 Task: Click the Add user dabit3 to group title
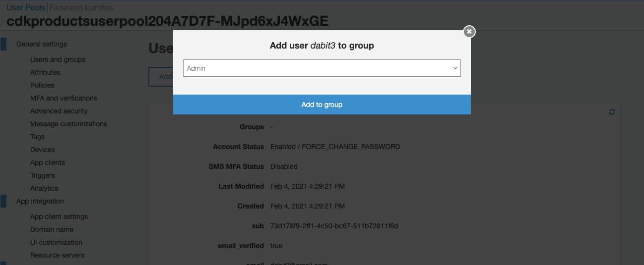[322, 46]
